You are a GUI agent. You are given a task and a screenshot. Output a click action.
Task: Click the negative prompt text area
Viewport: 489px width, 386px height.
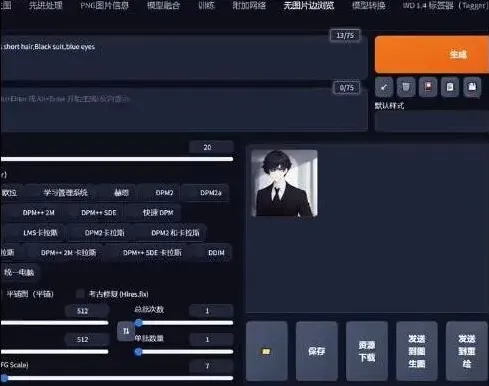(x=183, y=109)
